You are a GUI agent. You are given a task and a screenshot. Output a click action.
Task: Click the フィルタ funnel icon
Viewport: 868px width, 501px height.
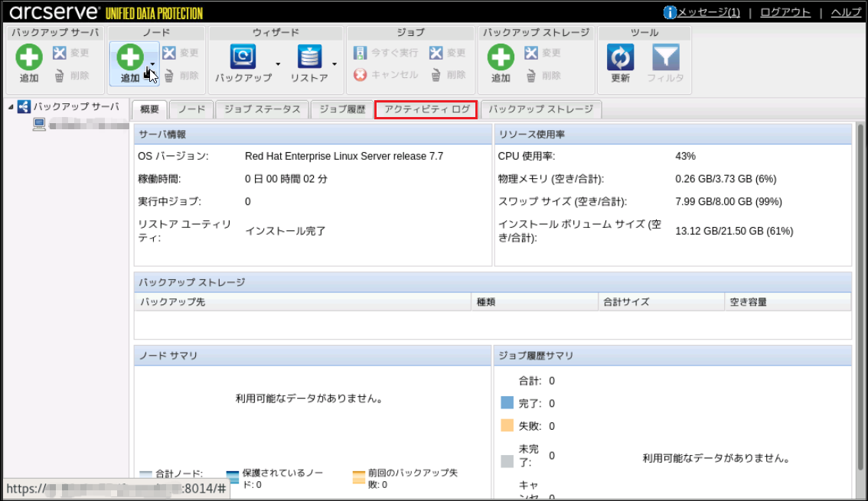(x=665, y=57)
